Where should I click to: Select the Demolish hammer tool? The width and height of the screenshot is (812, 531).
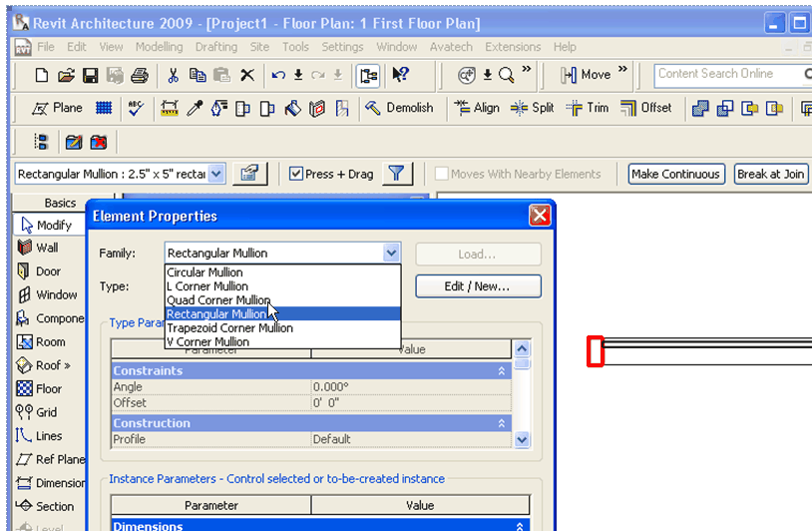pos(399,108)
